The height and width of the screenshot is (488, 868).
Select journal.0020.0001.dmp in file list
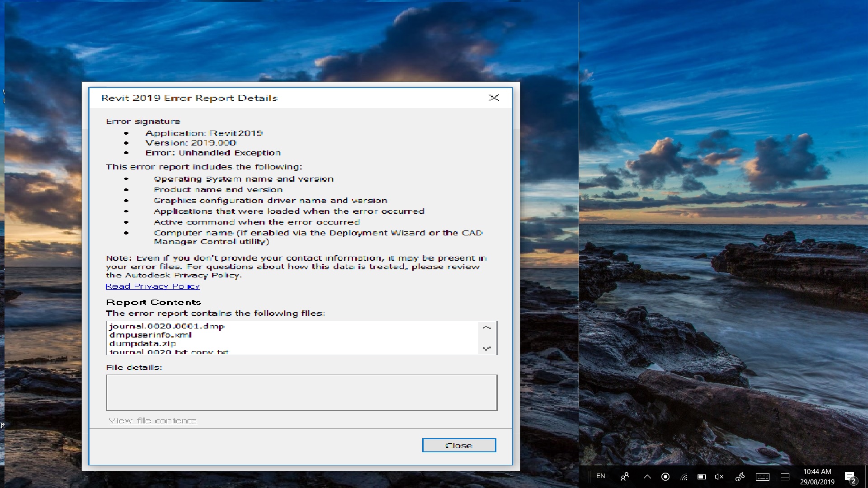coord(167,326)
